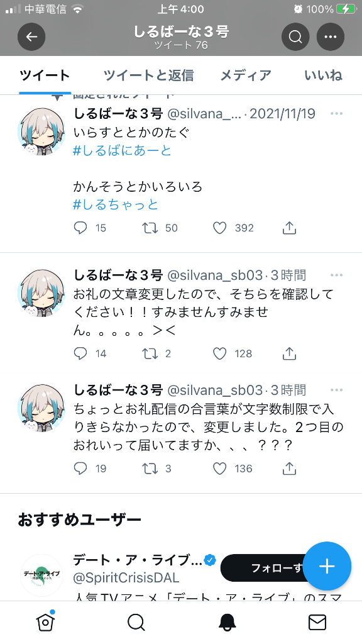
Task: Open direct messages envelope icon
Action: (x=317, y=623)
